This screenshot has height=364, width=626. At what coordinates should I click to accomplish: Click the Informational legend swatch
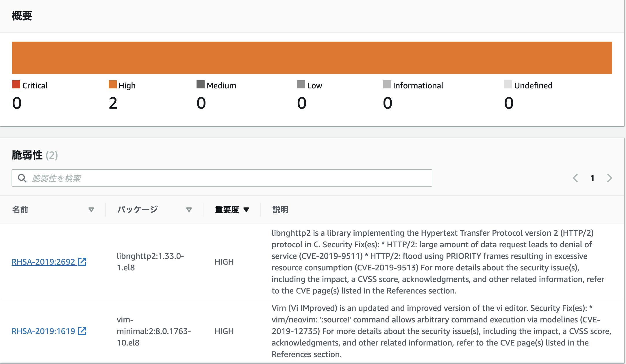[x=387, y=85]
